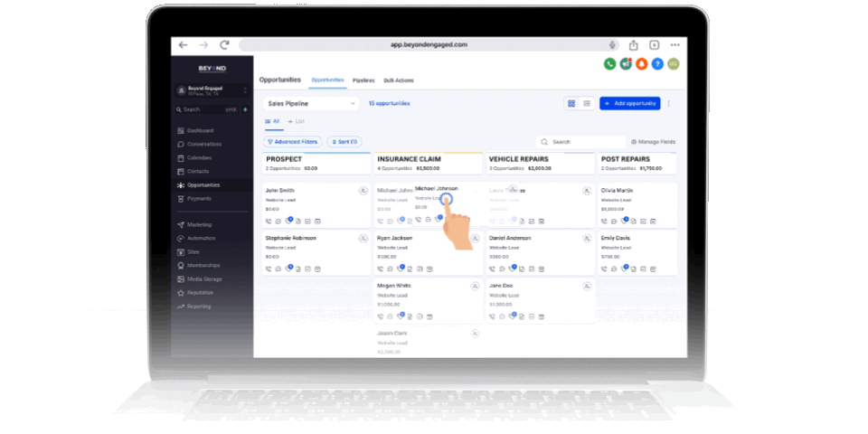Switch to the list view icon
Image resolution: width=868 pixels, height=434 pixels.
tap(587, 103)
